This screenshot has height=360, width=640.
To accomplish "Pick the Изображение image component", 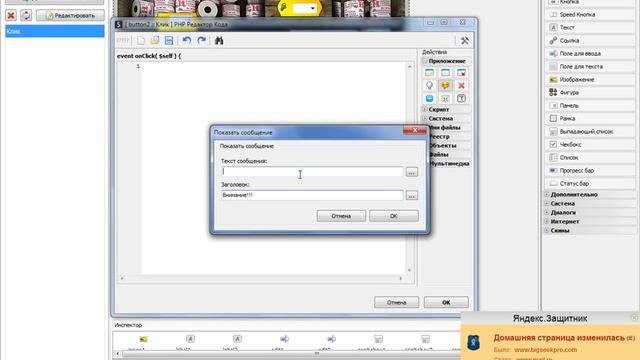I will click(590, 80).
